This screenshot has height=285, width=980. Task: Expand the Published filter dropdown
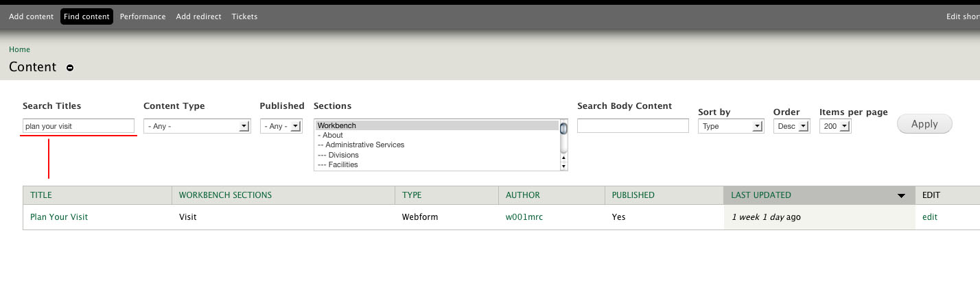tap(281, 126)
